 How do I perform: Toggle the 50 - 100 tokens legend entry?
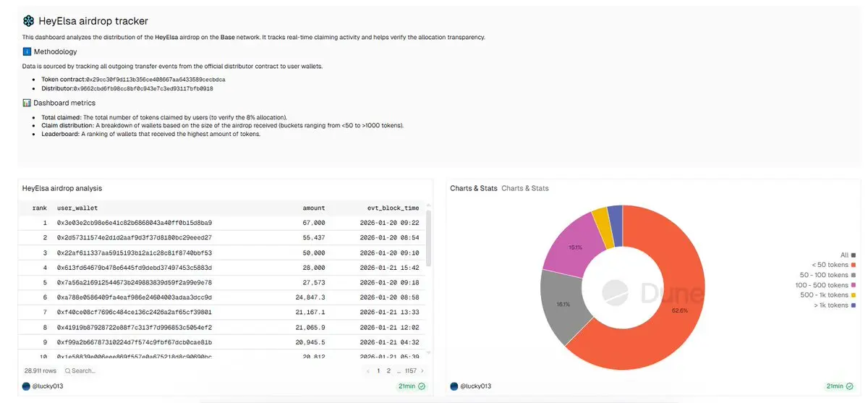pos(827,275)
